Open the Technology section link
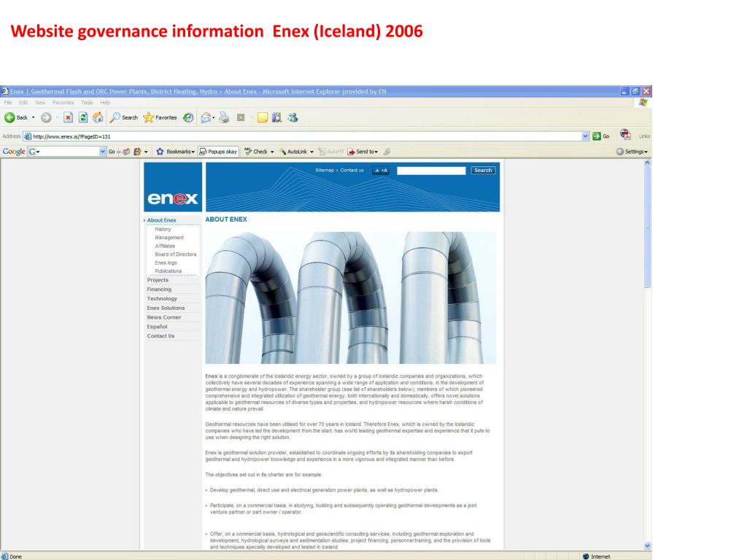Screen dimensions: 747x560 tap(162, 298)
